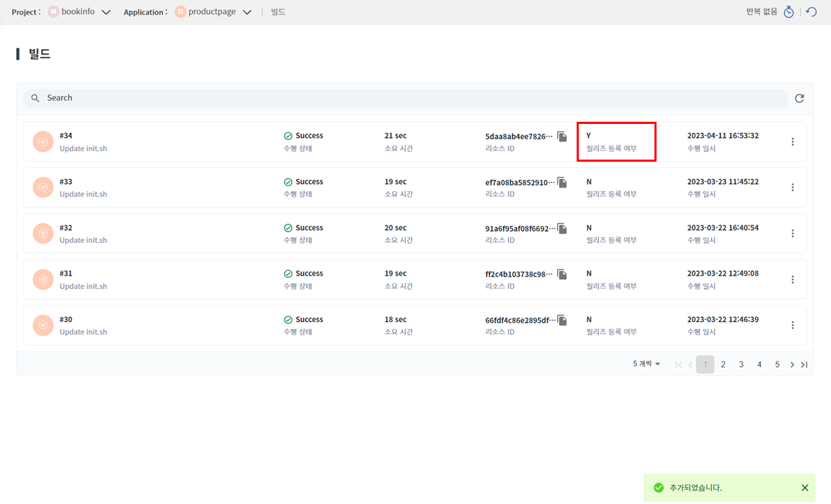
Task: Open more options for build #31
Action: point(792,279)
